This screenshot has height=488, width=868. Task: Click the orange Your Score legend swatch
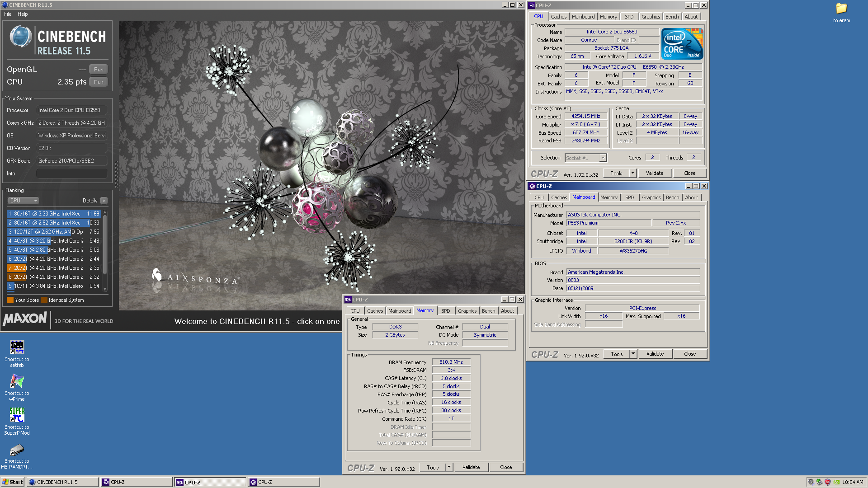(x=10, y=300)
